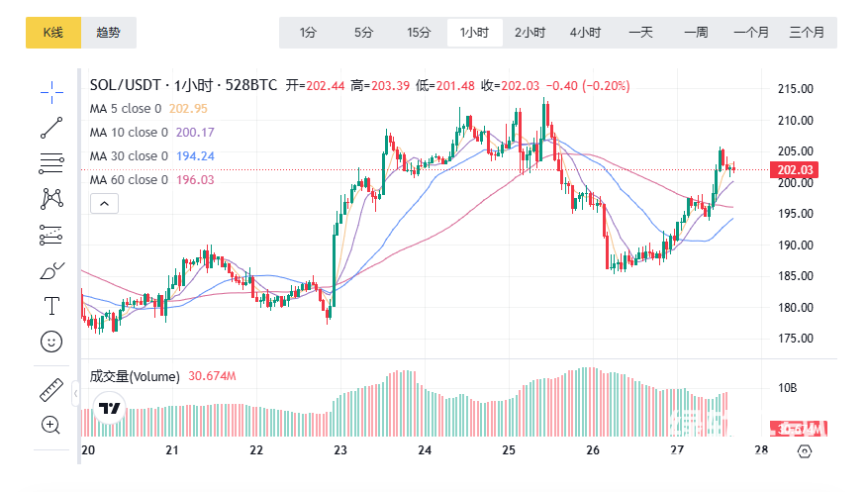Viewport: 868px width, 492px height.
Task: Select the ruler measure tool
Action: (x=51, y=390)
